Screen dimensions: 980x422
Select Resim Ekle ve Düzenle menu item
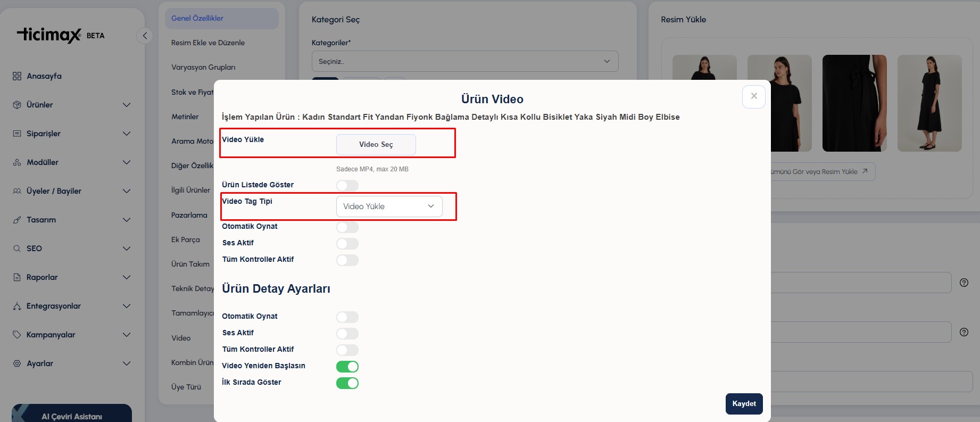pyautogui.click(x=208, y=43)
